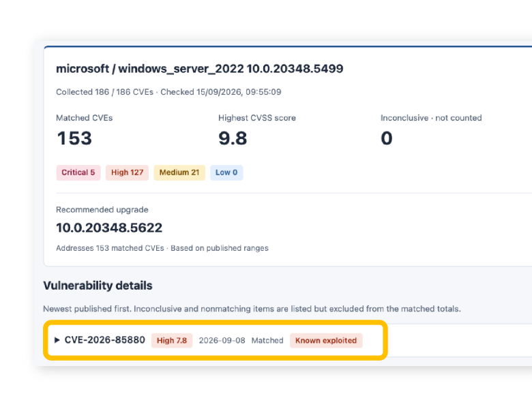Click the Matched status label
The height and width of the screenshot is (409, 532).
coord(267,341)
